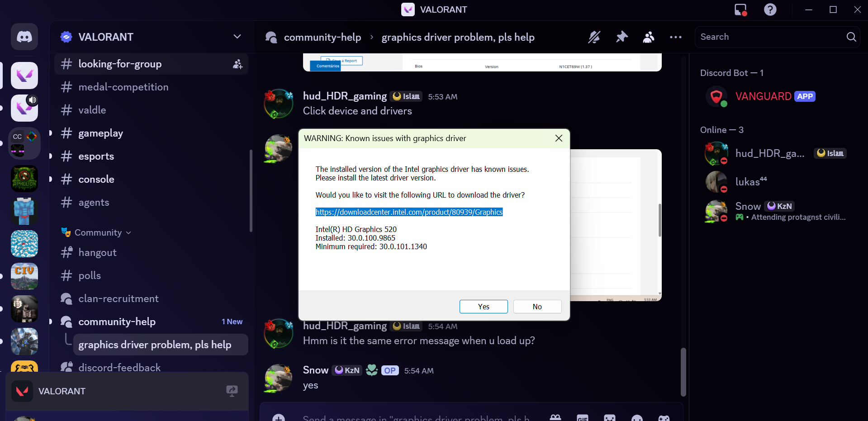Image resolution: width=868 pixels, height=421 pixels.
Task: Open the medal-competition channel
Action: (x=151, y=87)
